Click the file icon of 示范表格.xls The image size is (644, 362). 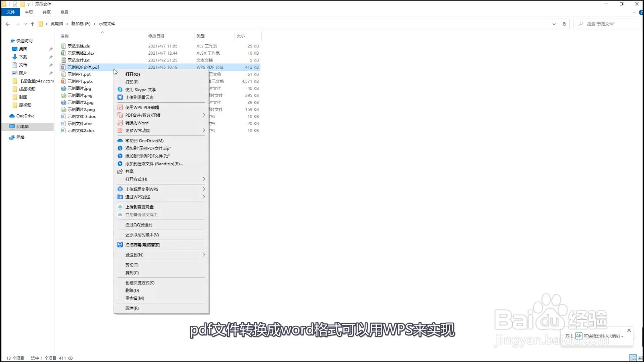pos(63,46)
